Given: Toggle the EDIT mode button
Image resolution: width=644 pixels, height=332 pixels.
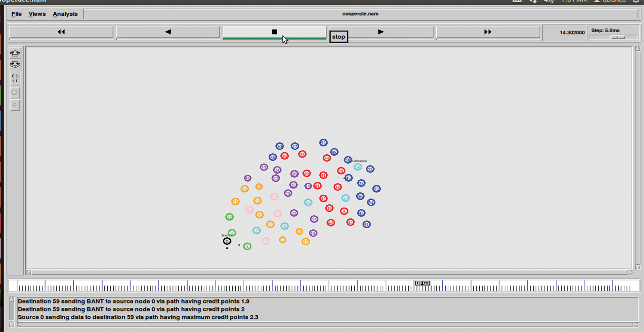Looking at the screenshot, I should [x=15, y=79].
